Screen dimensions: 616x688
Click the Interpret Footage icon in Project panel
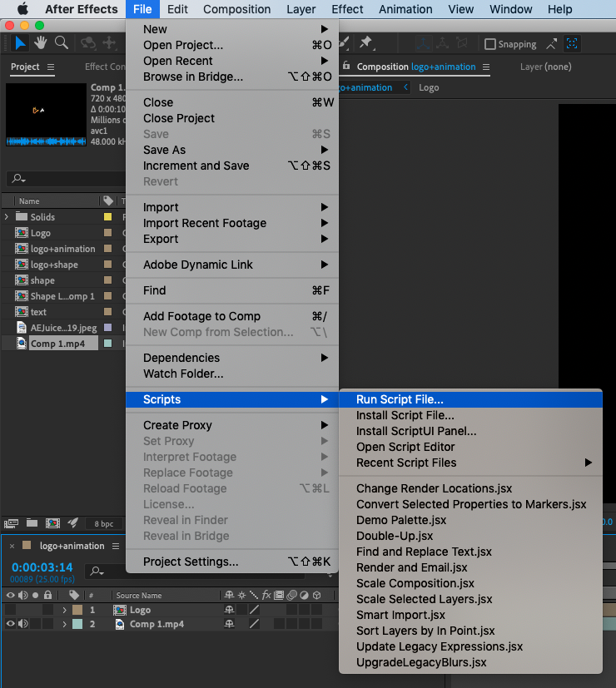[11, 523]
